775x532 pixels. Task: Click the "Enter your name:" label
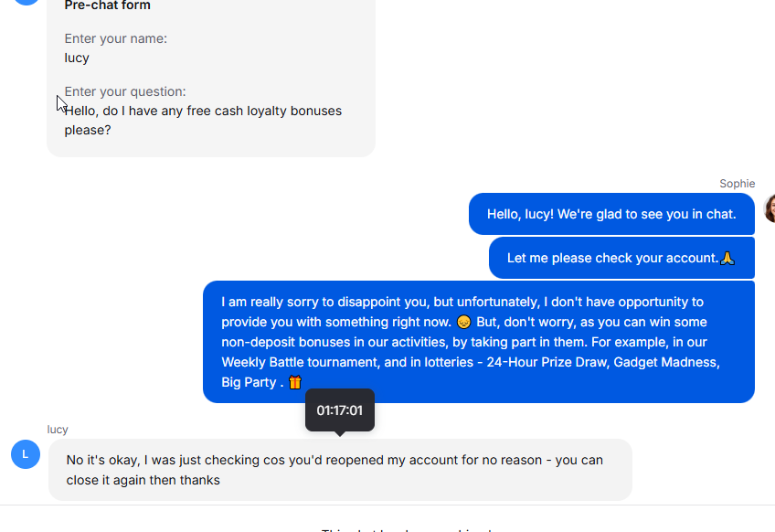tap(116, 38)
